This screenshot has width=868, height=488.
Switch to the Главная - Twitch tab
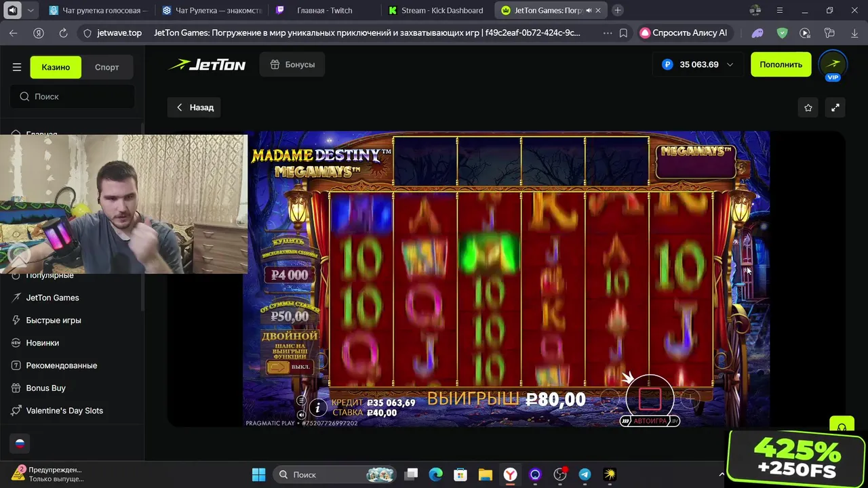tap(324, 10)
